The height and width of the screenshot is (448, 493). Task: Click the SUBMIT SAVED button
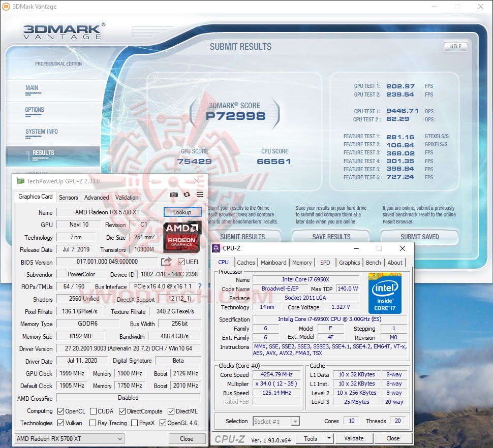[419, 237]
